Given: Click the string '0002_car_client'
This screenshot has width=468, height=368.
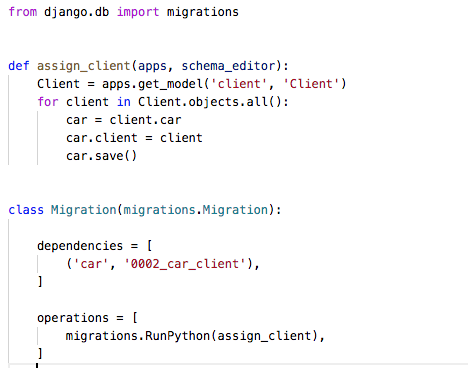Looking at the screenshot, I should pyautogui.click(x=186, y=264).
